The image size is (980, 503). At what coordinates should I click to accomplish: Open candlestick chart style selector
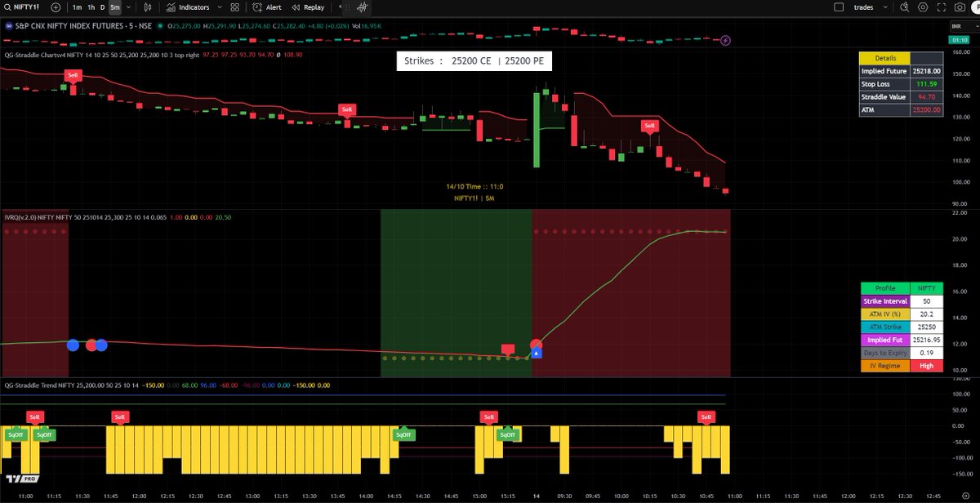(146, 7)
